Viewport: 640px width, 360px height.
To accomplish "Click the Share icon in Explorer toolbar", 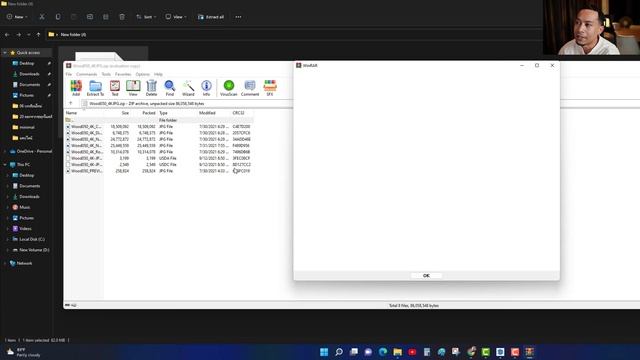I will 106,17.
